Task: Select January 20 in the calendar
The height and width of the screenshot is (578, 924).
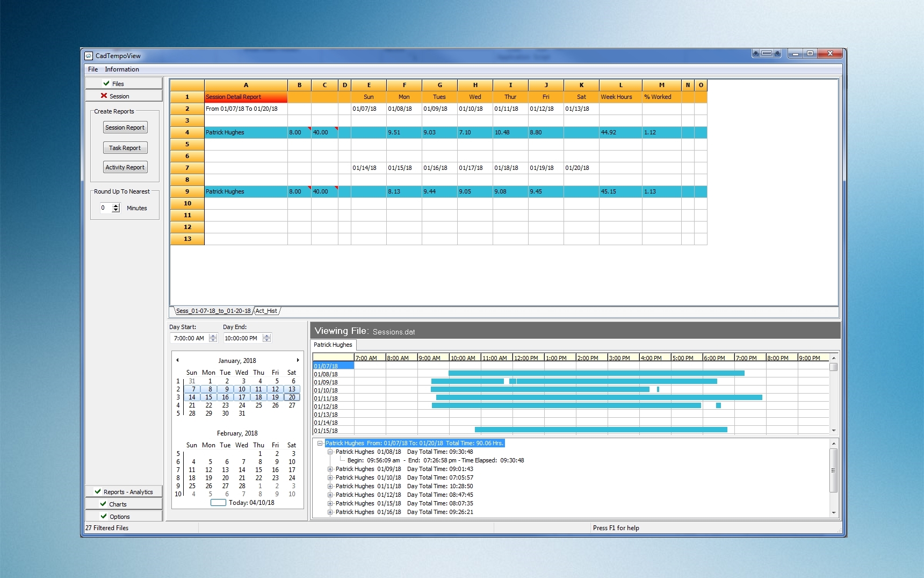Action: [x=292, y=397]
